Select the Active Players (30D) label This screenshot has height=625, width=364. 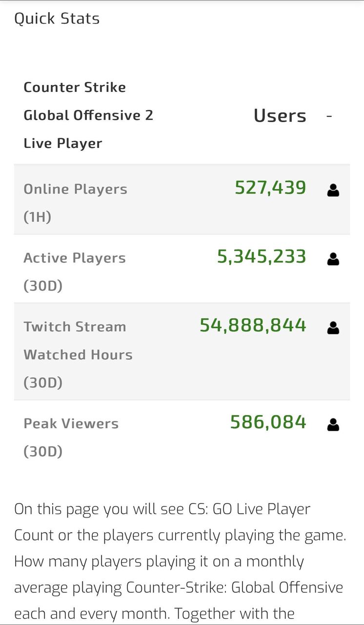[x=75, y=271]
